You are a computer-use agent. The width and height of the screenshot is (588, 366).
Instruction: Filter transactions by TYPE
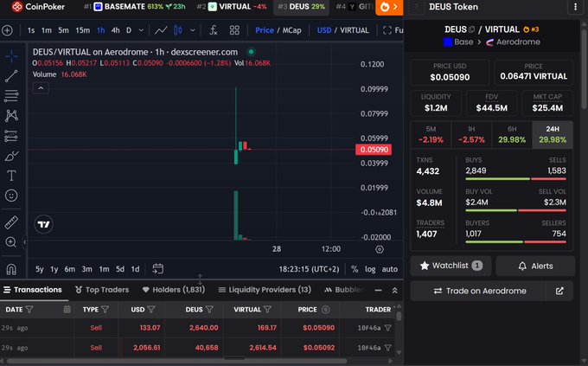[105, 309]
